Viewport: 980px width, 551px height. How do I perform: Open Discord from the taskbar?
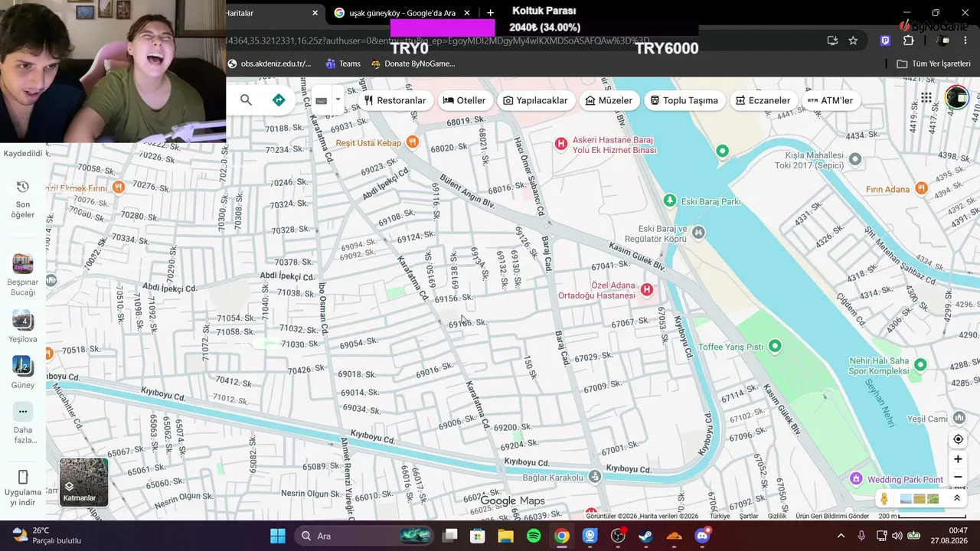[702, 536]
